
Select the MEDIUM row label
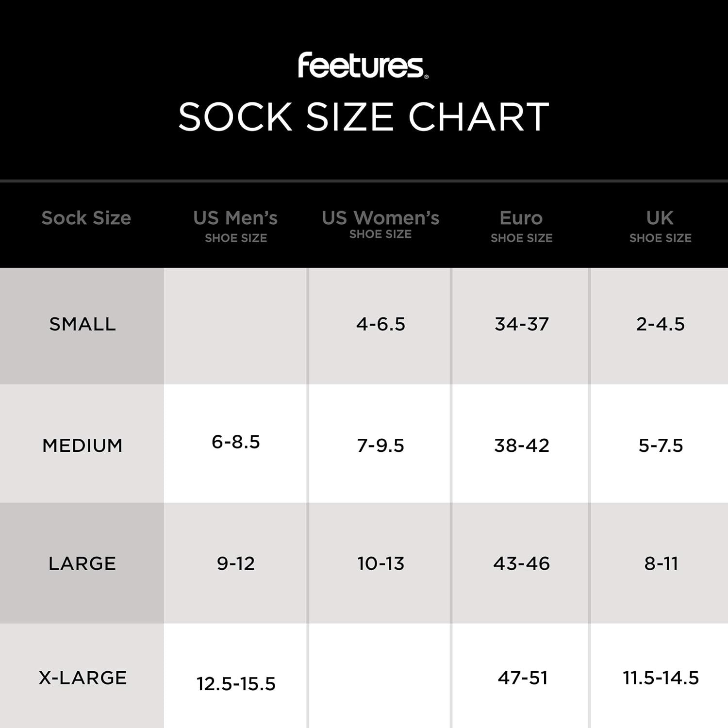click(83, 446)
